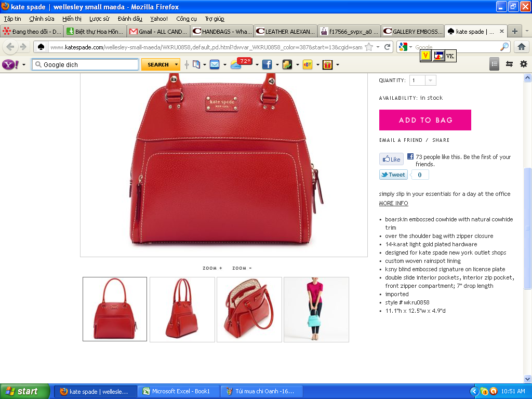Select the front view bag thumbnail
This screenshot has height=399, width=532.
coord(115,309)
